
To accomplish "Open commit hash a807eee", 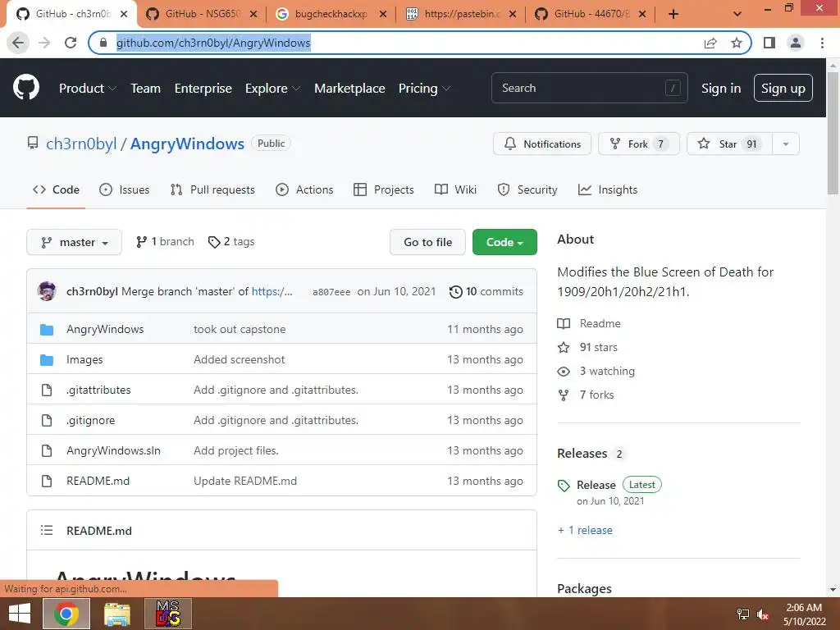I will point(331,292).
